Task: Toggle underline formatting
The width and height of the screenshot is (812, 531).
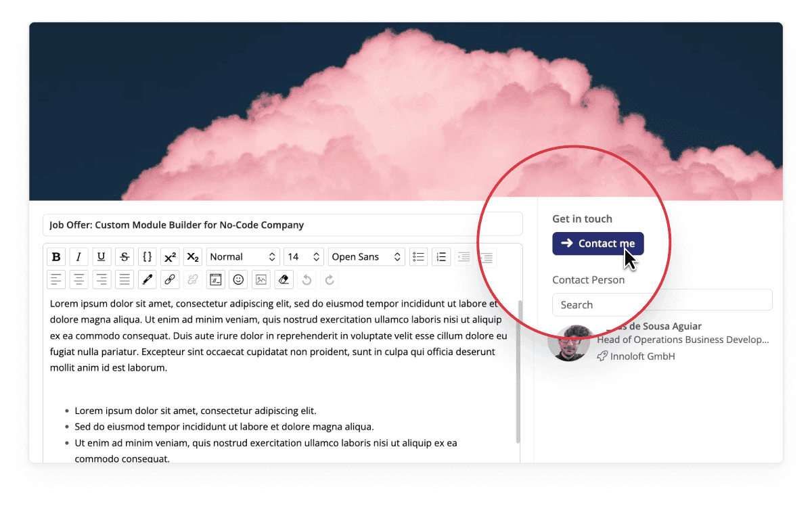Action: (101, 257)
